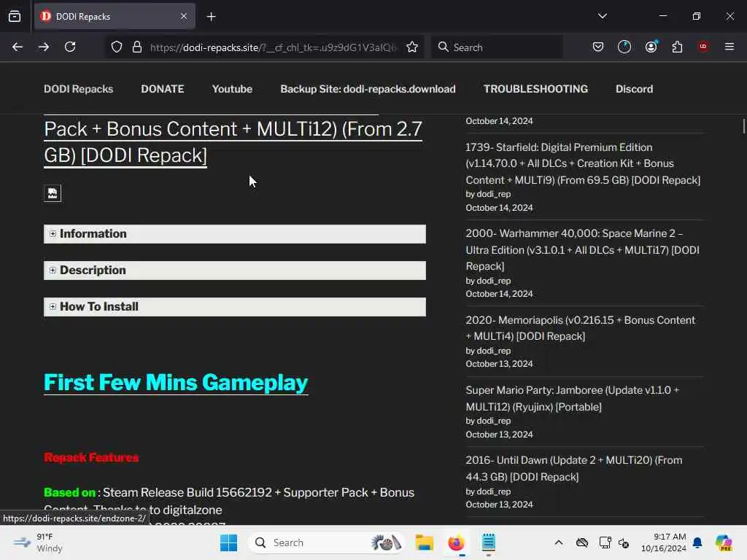Open Starfield Digital Premium Edition post
The width and height of the screenshot is (747, 560).
click(x=583, y=163)
